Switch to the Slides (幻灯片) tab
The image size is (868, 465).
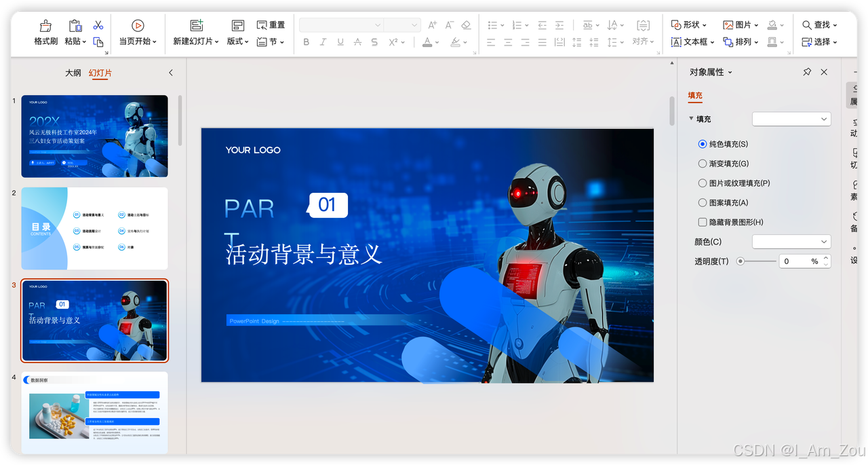click(x=100, y=73)
